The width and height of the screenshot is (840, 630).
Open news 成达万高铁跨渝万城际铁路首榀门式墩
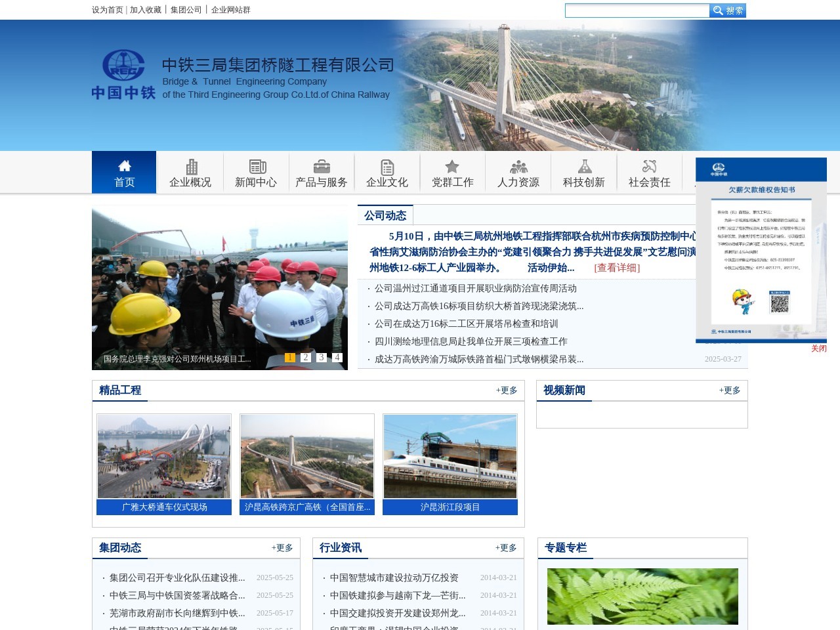tap(479, 359)
